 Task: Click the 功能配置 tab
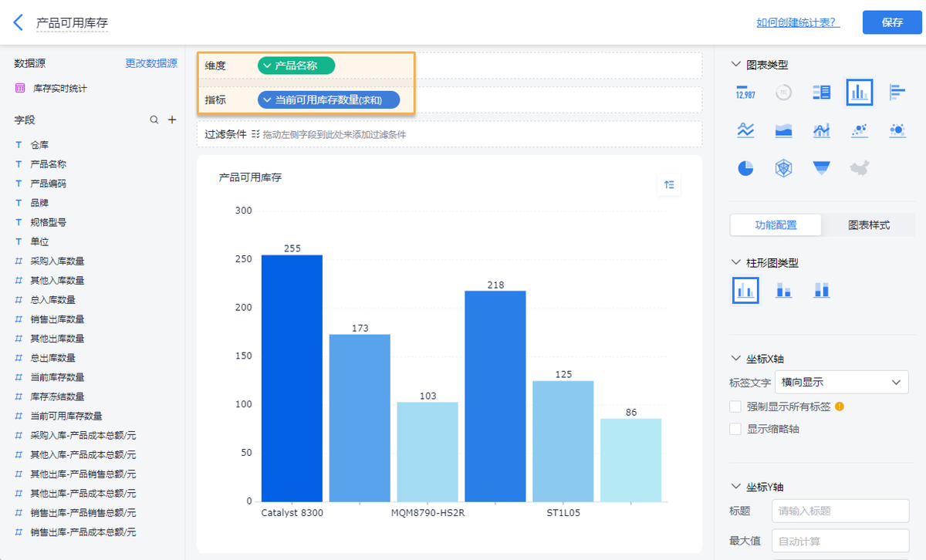tap(776, 224)
